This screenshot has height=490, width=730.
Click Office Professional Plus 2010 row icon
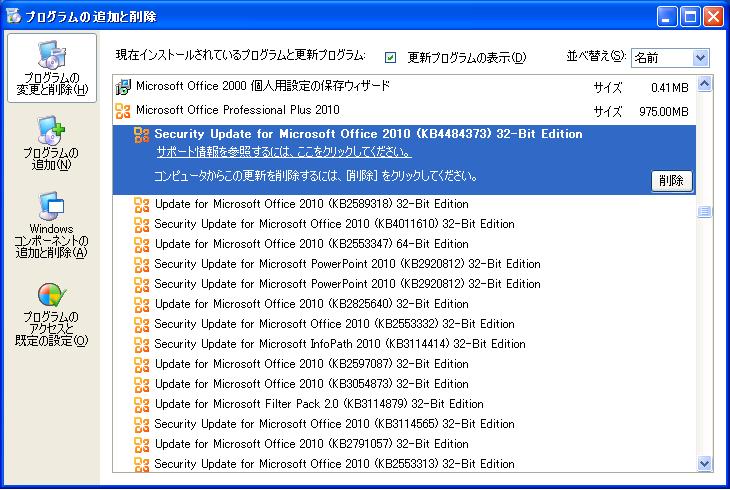tap(123, 111)
